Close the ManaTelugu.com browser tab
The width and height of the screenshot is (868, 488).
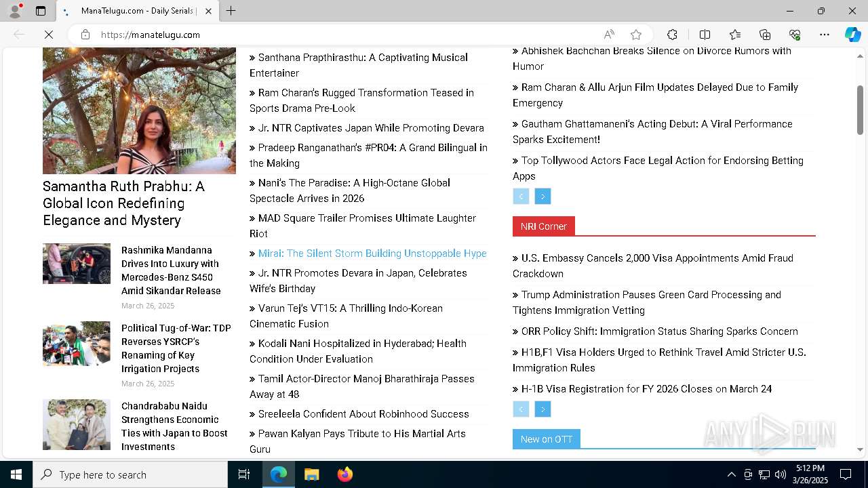click(208, 11)
